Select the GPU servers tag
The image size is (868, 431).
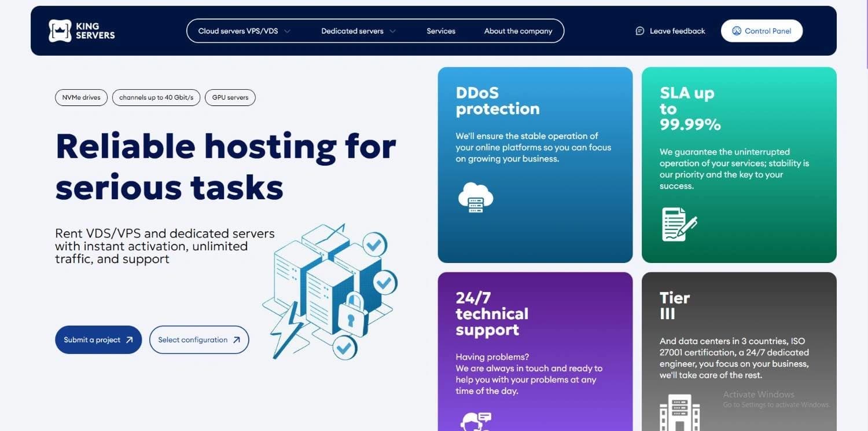(x=230, y=97)
